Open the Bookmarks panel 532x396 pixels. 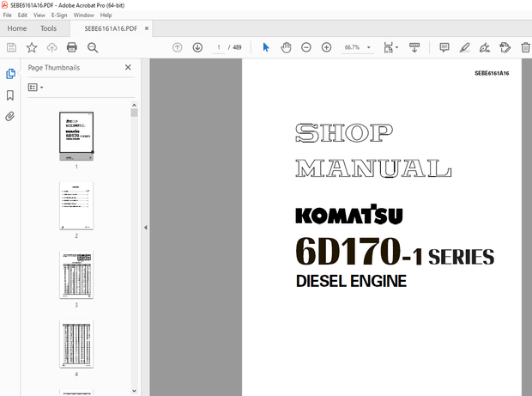(x=10, y=95)
